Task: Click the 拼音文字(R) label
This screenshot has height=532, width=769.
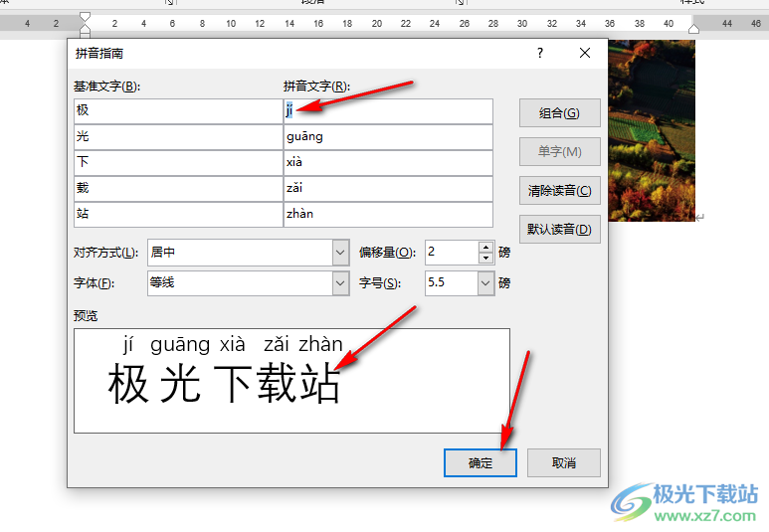Action: pyautogui.click(x=316, y=87)
